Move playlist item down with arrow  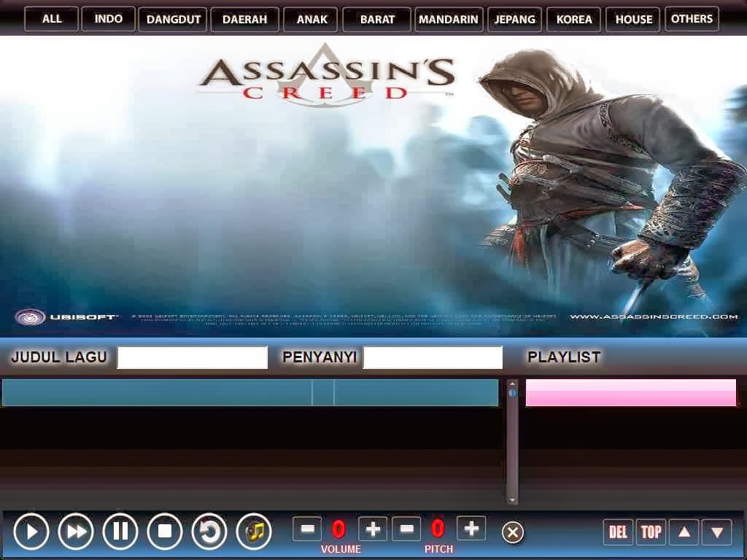[x=717, y=532]
